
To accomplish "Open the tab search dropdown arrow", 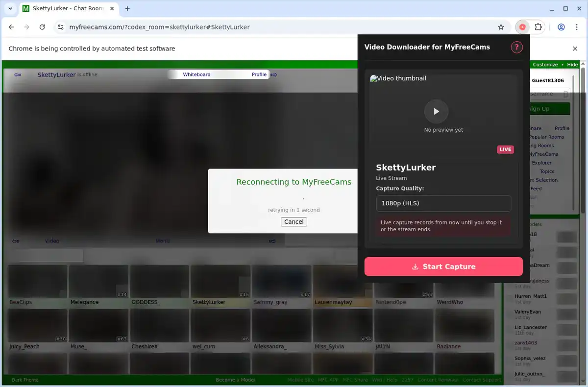I will point(10,8).
